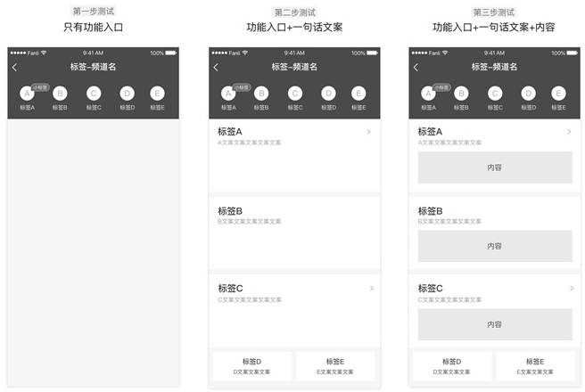Tap circle icon E in third step mockup
585x392 pixels.
[558, 94]
